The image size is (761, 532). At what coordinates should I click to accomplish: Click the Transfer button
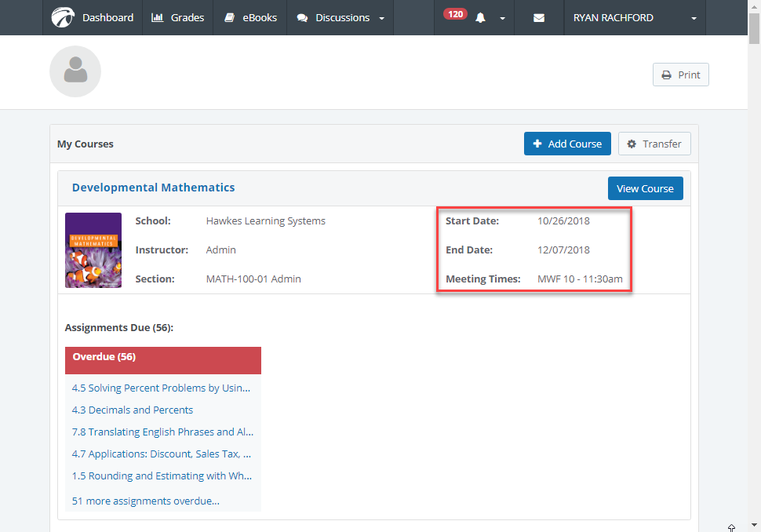coord(654,144)
